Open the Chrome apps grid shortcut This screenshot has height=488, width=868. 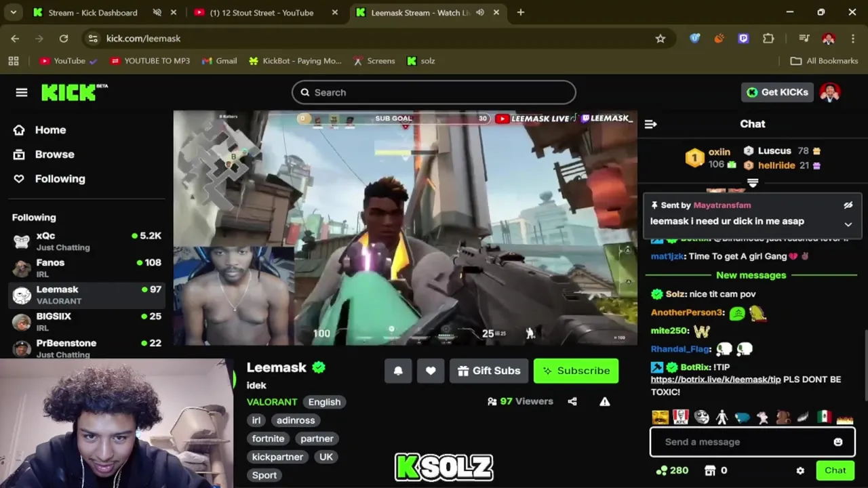[14, 61]
